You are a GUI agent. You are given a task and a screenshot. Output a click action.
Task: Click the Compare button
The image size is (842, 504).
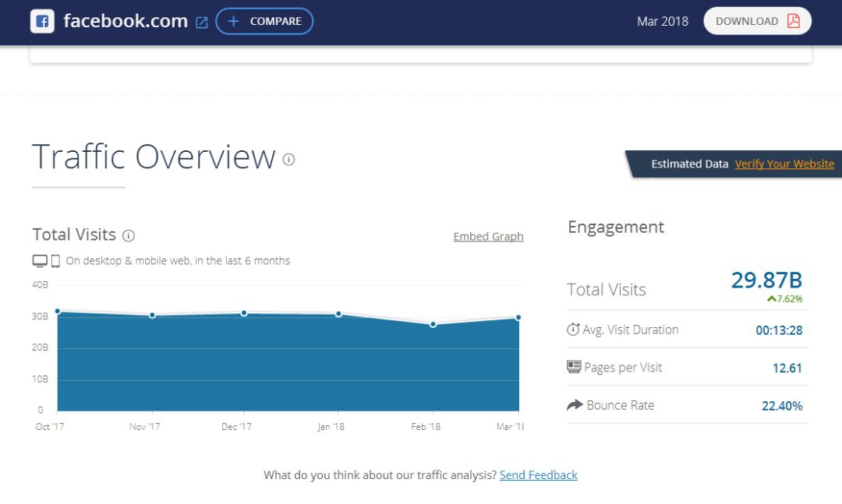[x=264, y=22]
